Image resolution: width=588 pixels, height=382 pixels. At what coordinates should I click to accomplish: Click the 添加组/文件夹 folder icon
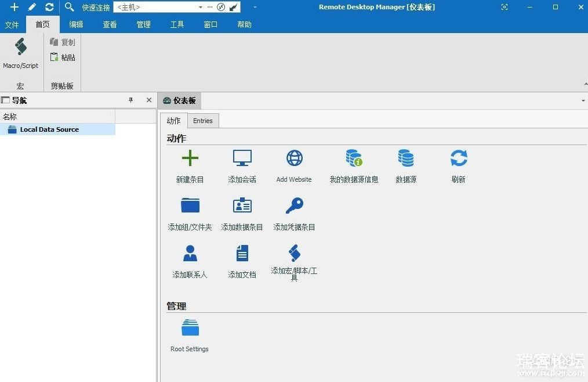[190, 205]
